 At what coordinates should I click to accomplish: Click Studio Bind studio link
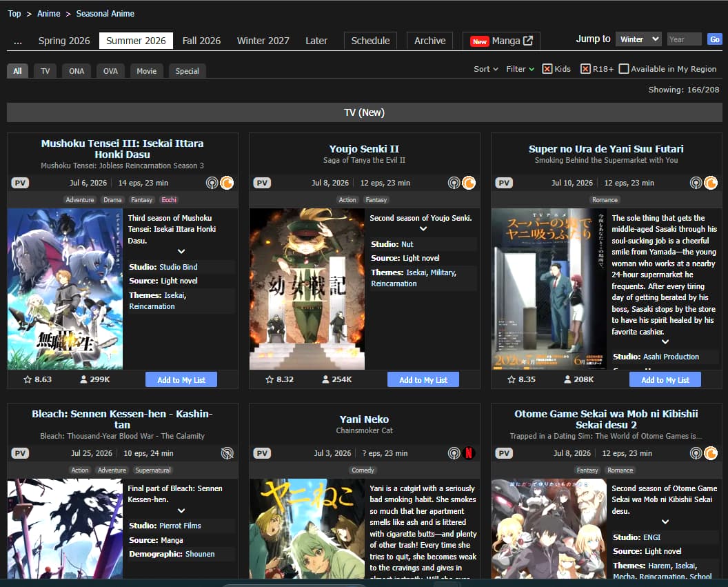(179, 267)
